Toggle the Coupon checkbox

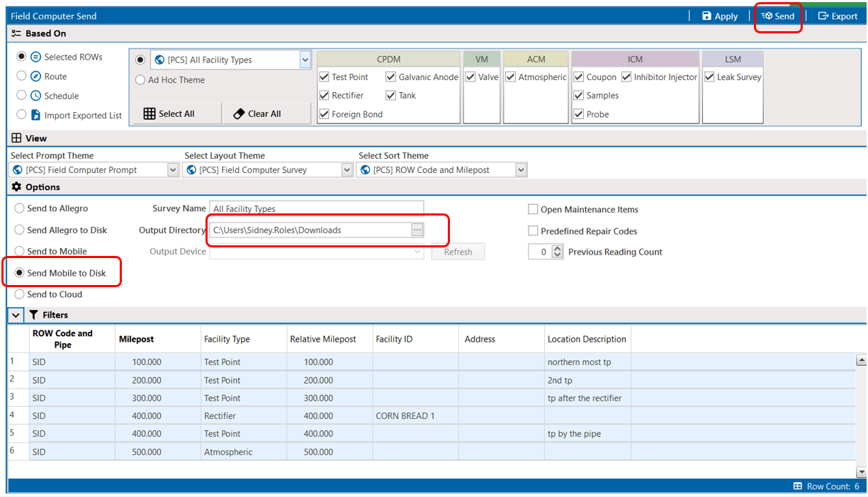pos(579,77)
